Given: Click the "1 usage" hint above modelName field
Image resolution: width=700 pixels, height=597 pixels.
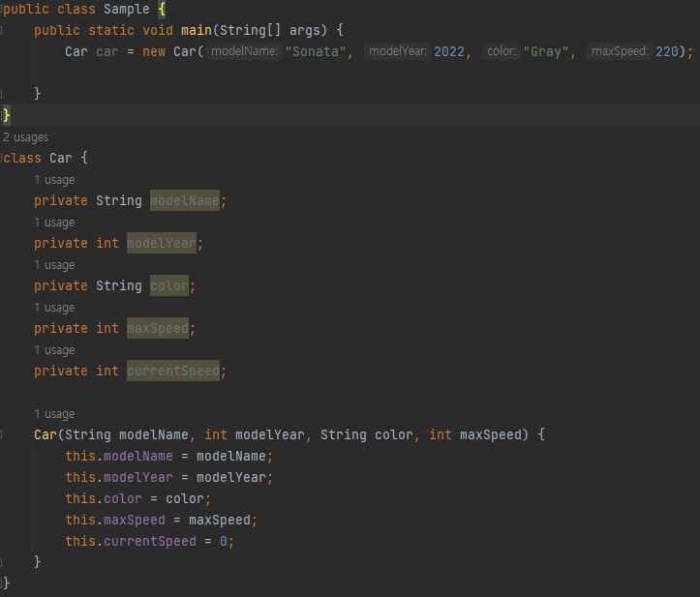Looking at the screenshot, I should tap(54, 180).
